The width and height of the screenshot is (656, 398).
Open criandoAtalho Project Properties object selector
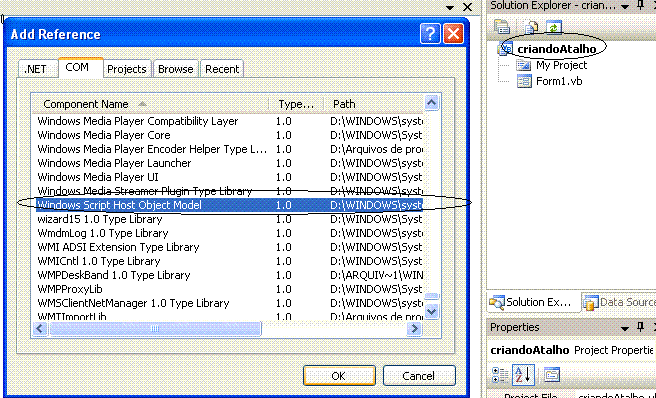pos(571,350)
